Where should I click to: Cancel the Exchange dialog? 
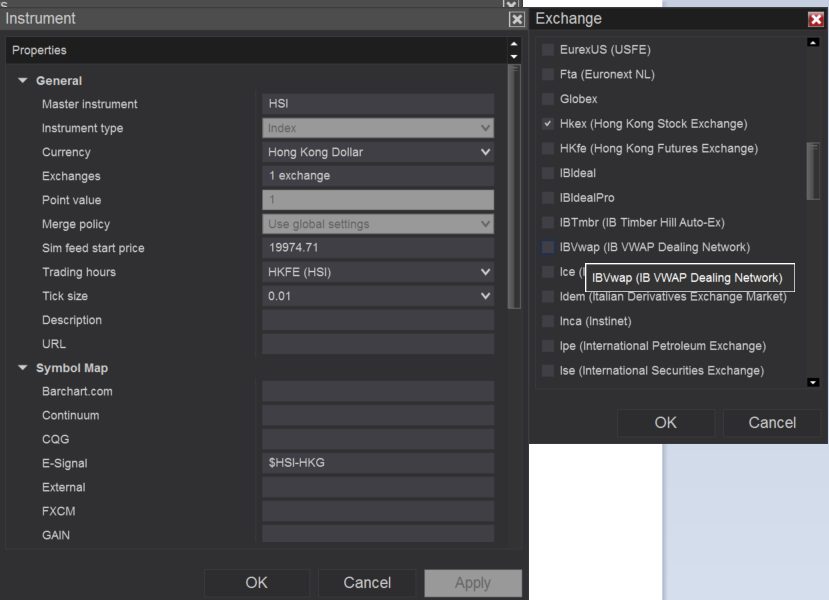[772, 423]
